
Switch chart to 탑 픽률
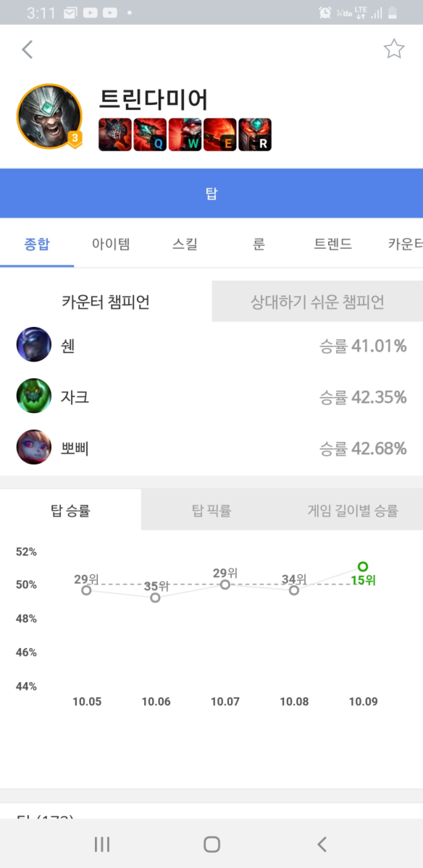pos(211,510)
